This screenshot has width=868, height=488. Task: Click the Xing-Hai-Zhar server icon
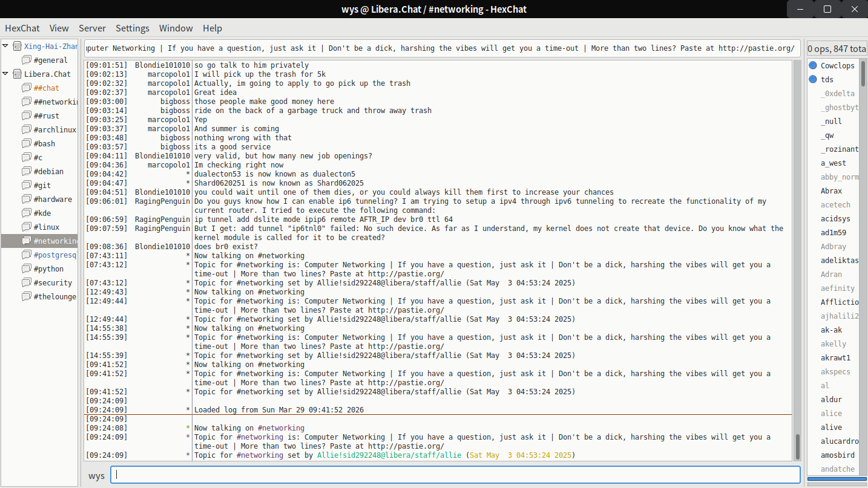click(x=17, y=46)
